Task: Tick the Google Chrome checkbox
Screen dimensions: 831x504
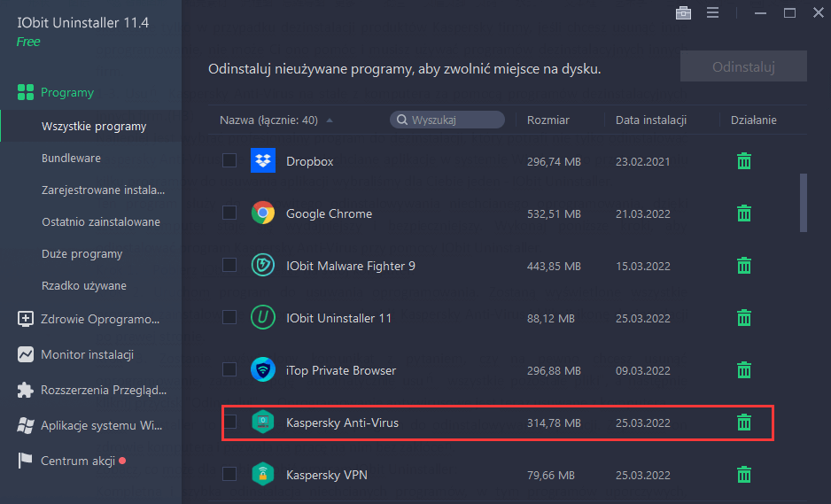Action: [229, 213]
